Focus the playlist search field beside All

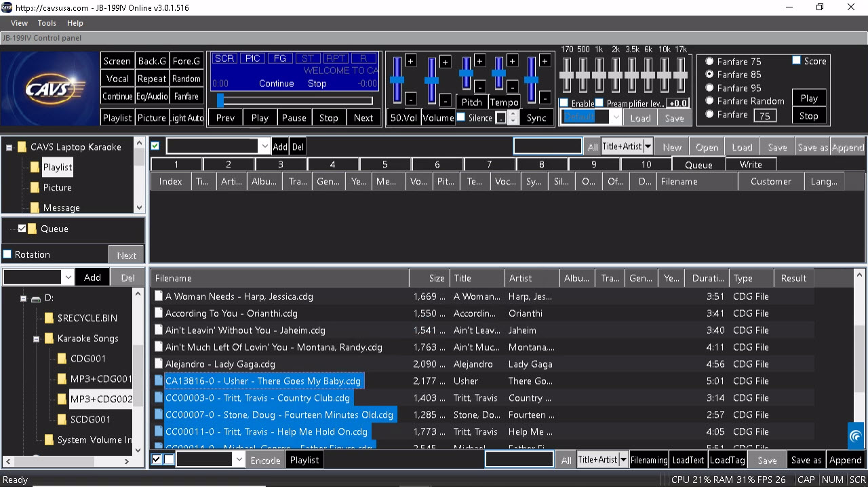[548, 147]
